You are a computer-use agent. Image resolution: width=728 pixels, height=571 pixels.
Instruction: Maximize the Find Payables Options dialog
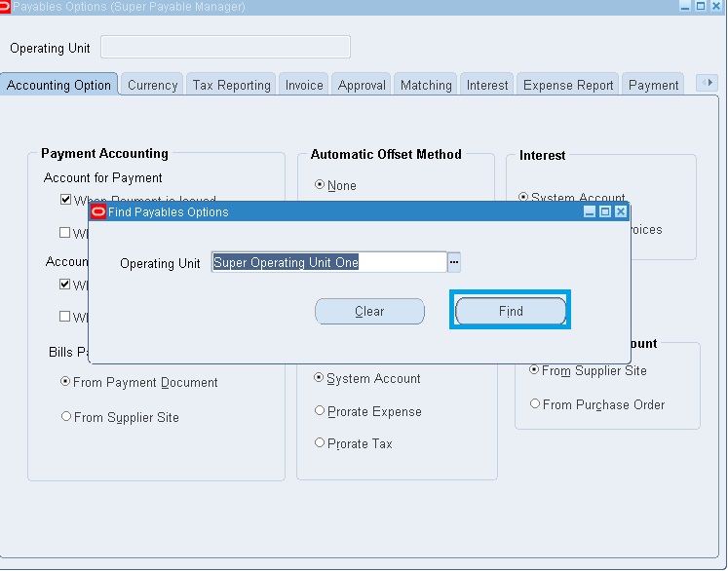pos(605,211)
